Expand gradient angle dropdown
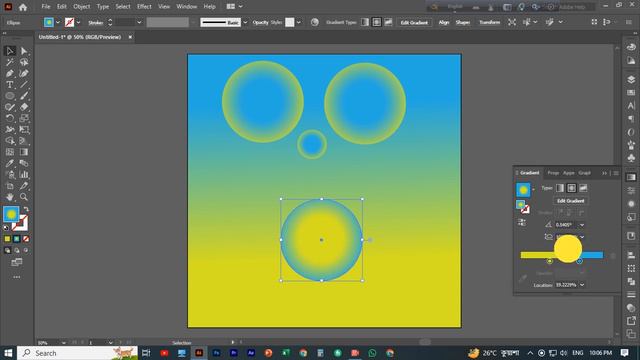 582,225
